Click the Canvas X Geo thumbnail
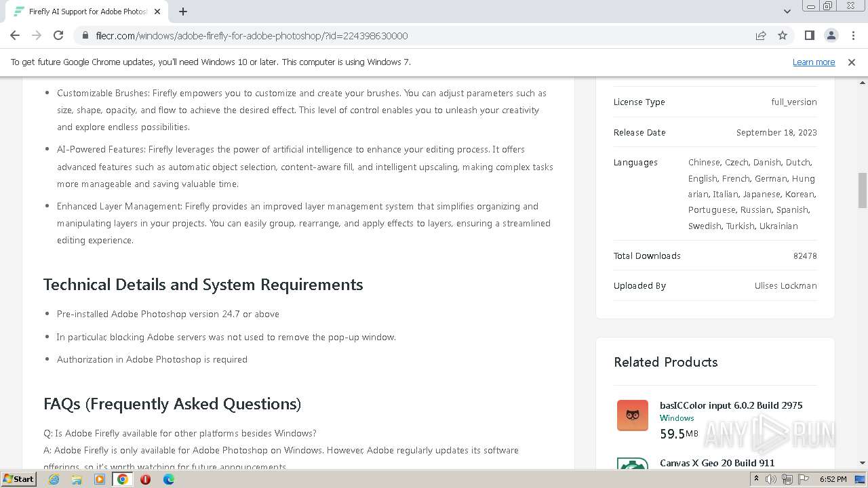 [633, 464]
